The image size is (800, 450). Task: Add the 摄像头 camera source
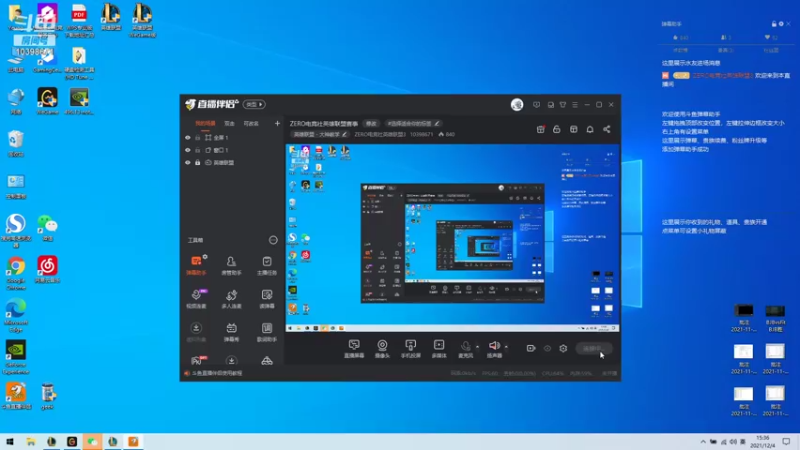point(382,349)
